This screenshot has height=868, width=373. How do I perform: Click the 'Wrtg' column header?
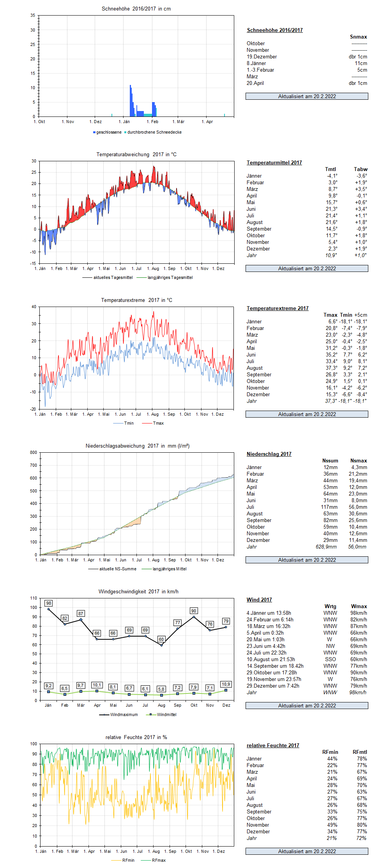pos(330,606)
